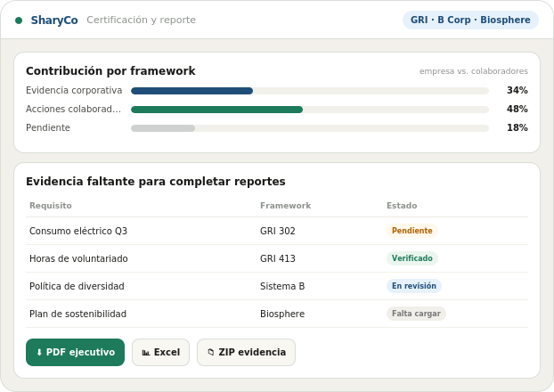
Task: Click the green SharyCo status dot
Action: [x=19, y=20]
